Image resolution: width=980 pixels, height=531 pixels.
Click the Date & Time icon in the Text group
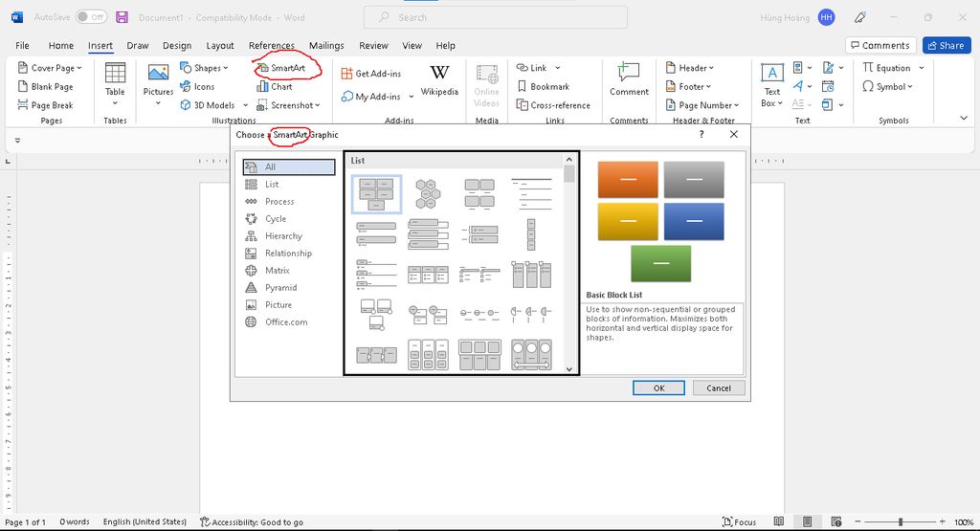(x=828, y=86)
